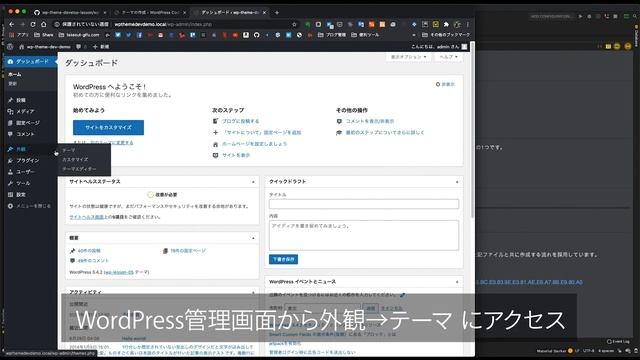
Task: Click the browser back arrow
Action: tap(11, 24)
